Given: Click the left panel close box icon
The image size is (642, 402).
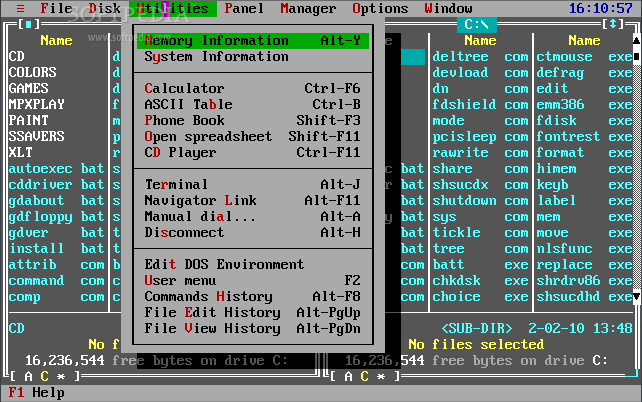Looking at the screenshot, I should [x=28, y=24].
